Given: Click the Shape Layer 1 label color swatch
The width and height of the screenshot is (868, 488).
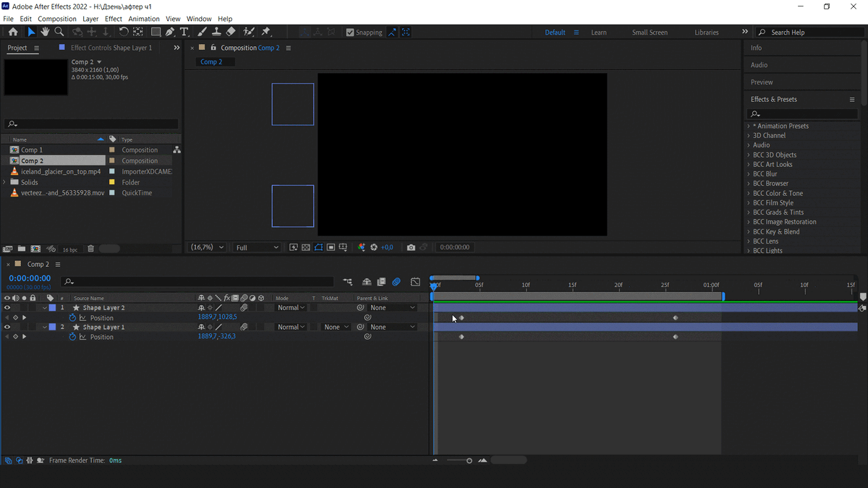Looking at the screenshot, I should 52,327.
